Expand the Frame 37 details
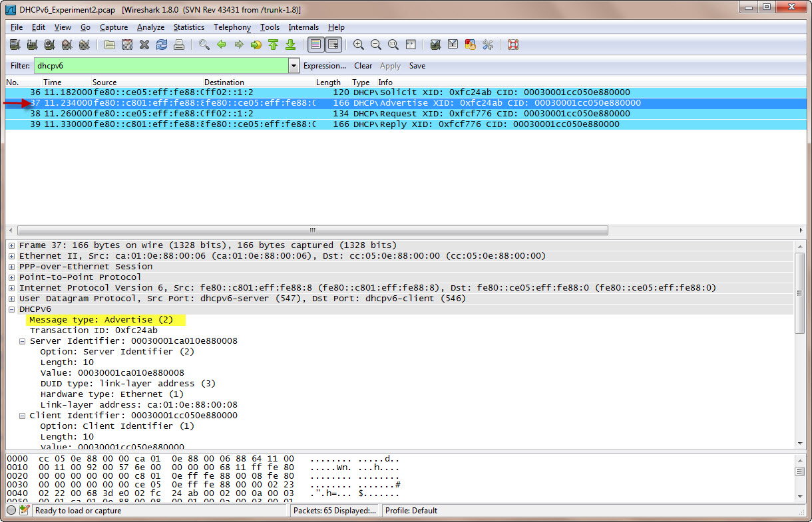The width and height of the screenshot is (812, 522). point(12,245)
